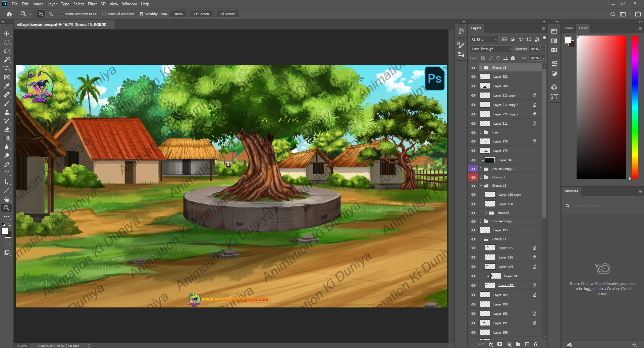This screenshot has width=644, height=348.
Task: Select the Hand tool
Action: [7, 199]
